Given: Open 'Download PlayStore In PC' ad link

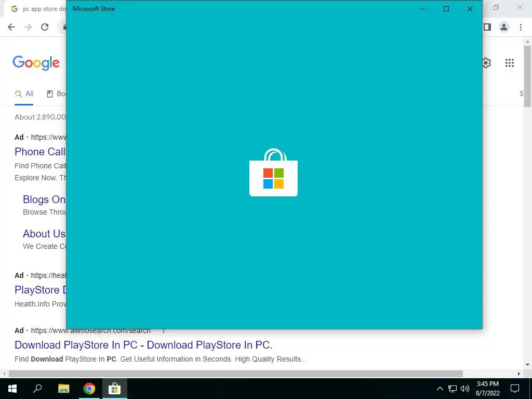Looking at the screenshot, I should point(143,345).
